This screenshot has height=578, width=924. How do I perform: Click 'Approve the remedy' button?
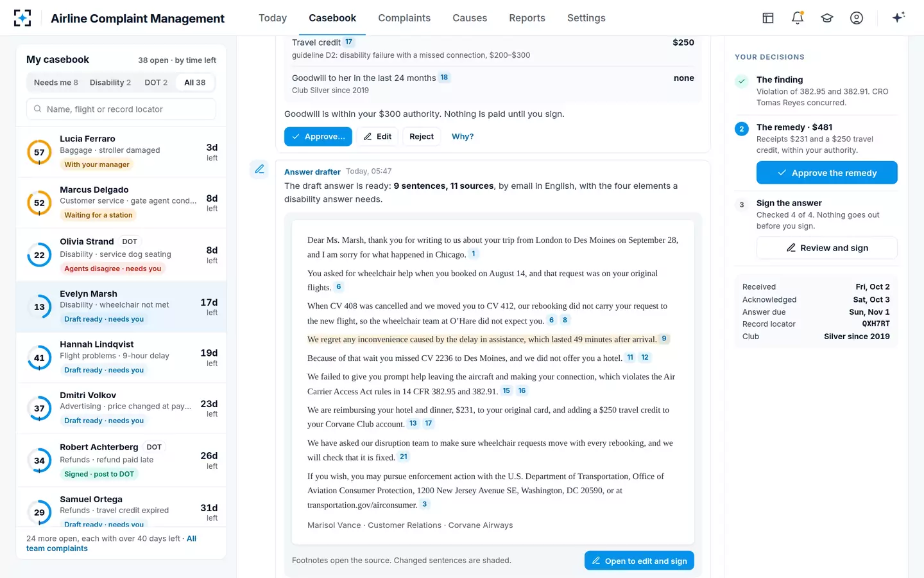[827, 173]
